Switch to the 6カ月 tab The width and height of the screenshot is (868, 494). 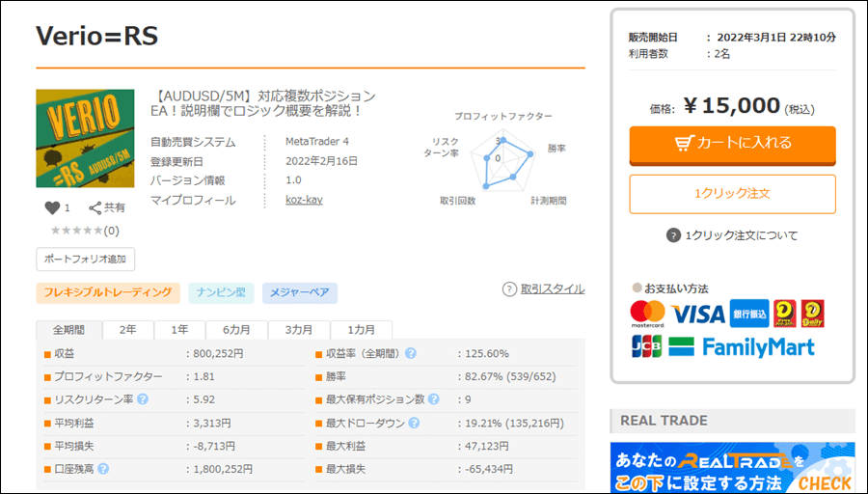pos(236,329)
